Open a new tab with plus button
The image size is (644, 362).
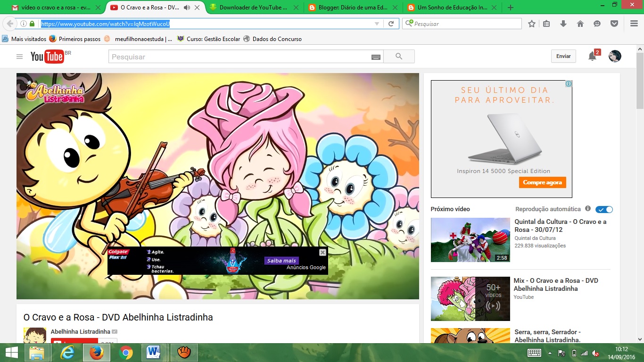click(x=511, y=8)
